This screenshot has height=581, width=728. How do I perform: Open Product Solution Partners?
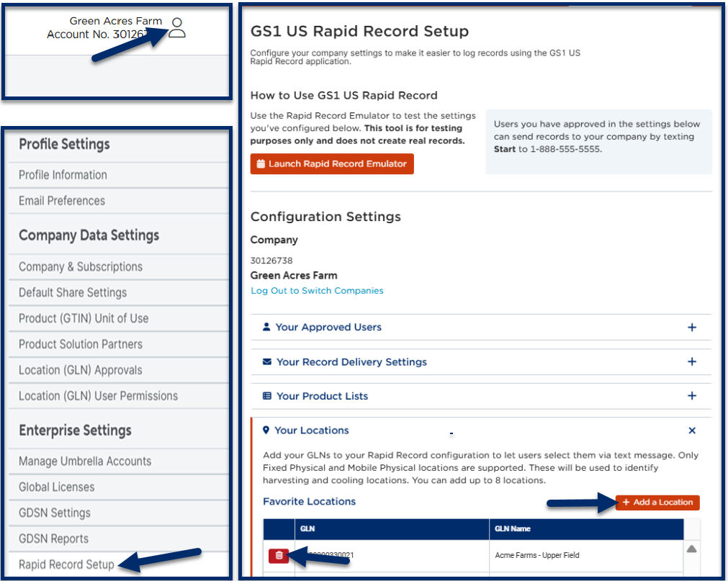click(81, 344)
